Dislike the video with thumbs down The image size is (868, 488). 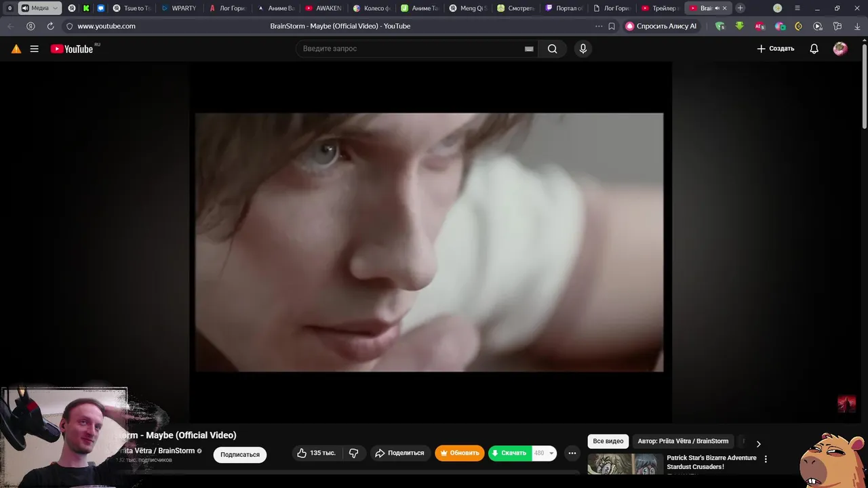tap(353, 453)
